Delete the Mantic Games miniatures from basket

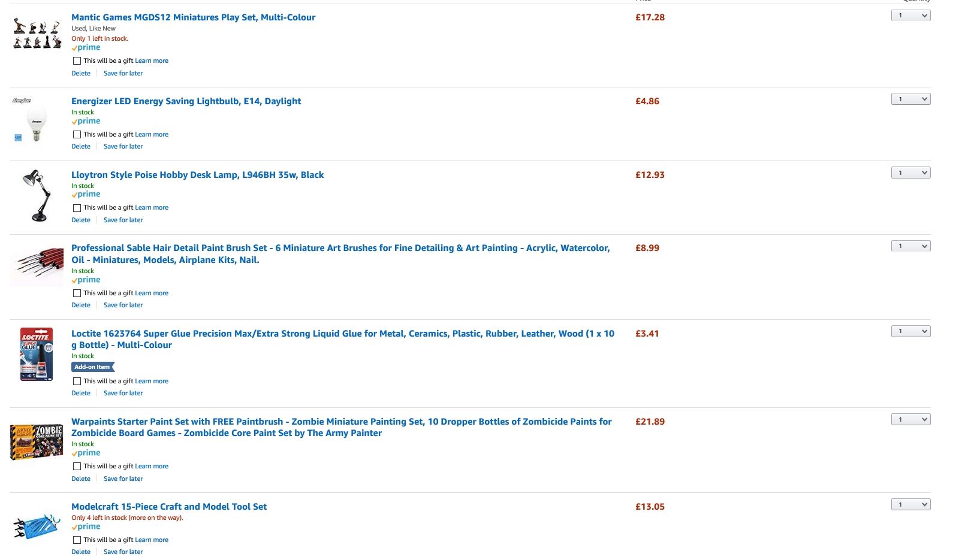[81, 74]
